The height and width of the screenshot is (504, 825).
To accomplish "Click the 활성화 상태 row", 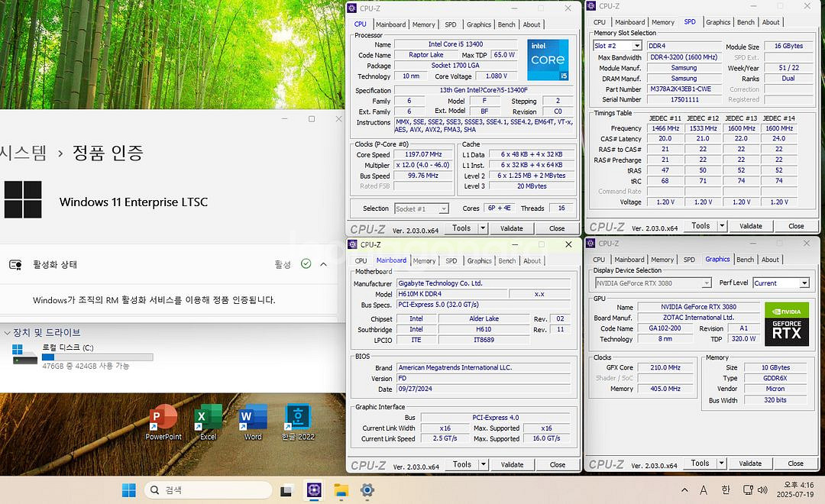I will [x=168, y=264].
